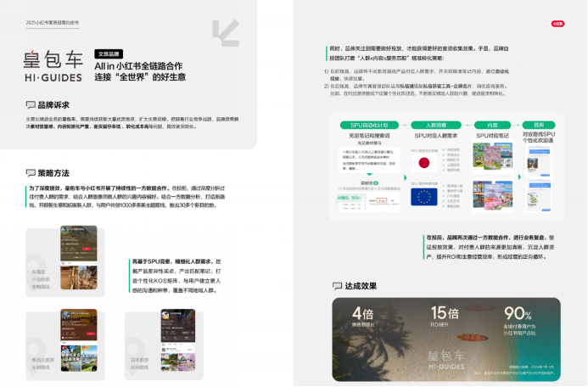The image size is (588, 387).
Task: Click the speech bubble icon beside 策略方法
Action: (x=31, y=173)
